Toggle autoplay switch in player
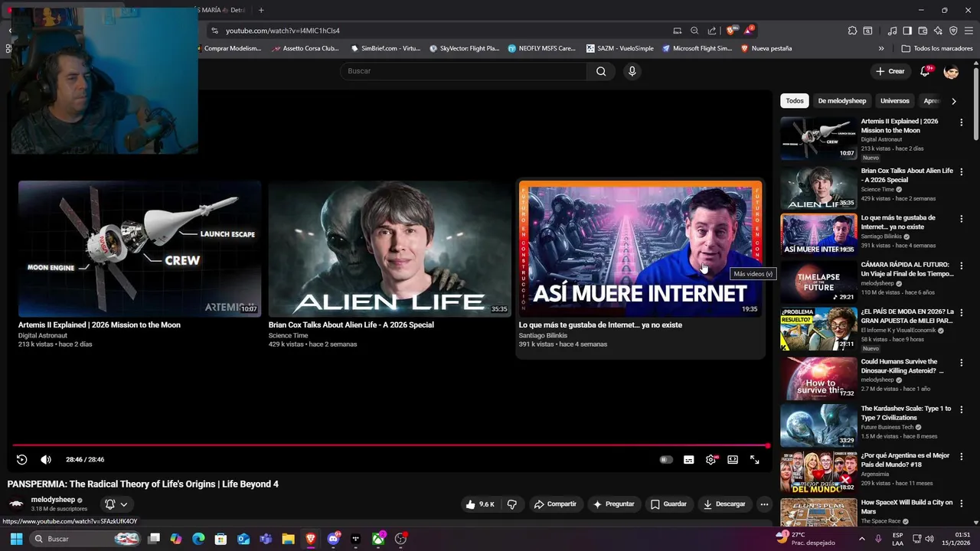The width and height of the screenshot is (980, 551). click(x=666, y=459)
